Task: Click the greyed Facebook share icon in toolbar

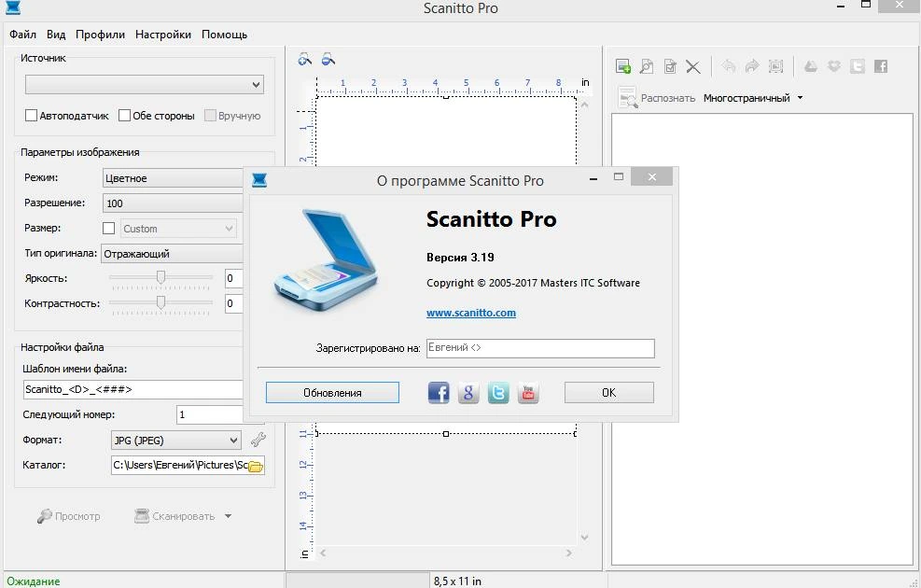Action: tap(881, 66)
